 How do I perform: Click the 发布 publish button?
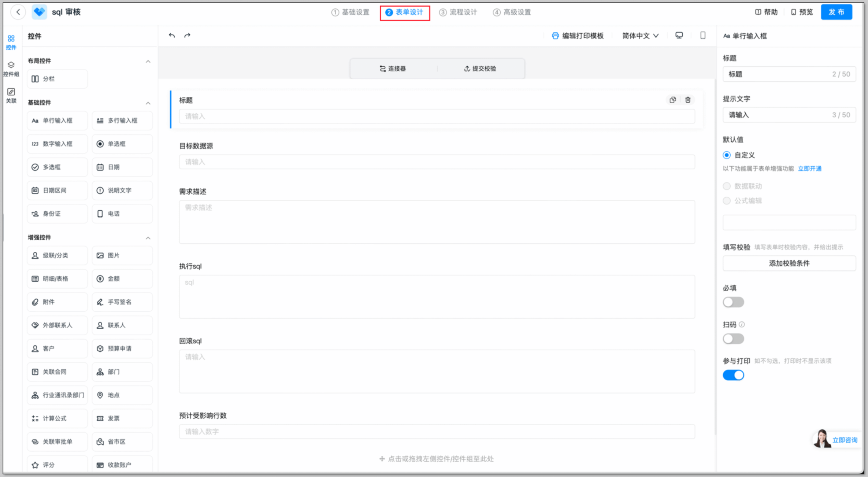pos(837,12)
